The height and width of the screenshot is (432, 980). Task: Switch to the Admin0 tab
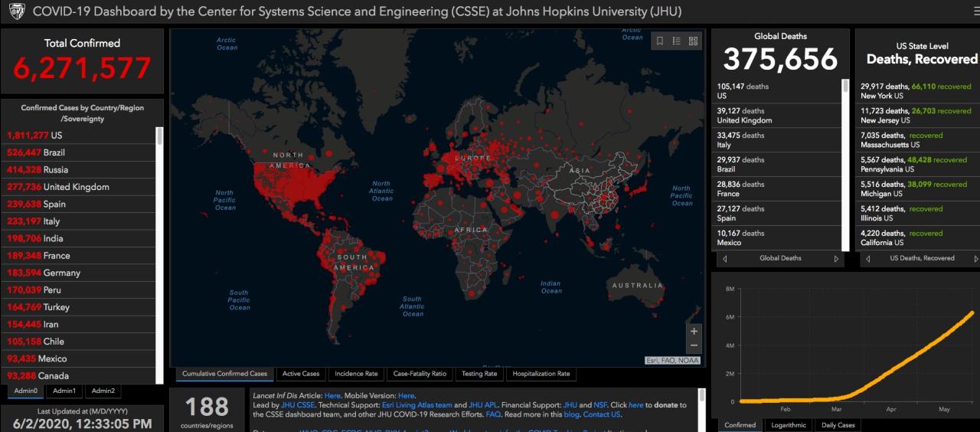point(26,391)
